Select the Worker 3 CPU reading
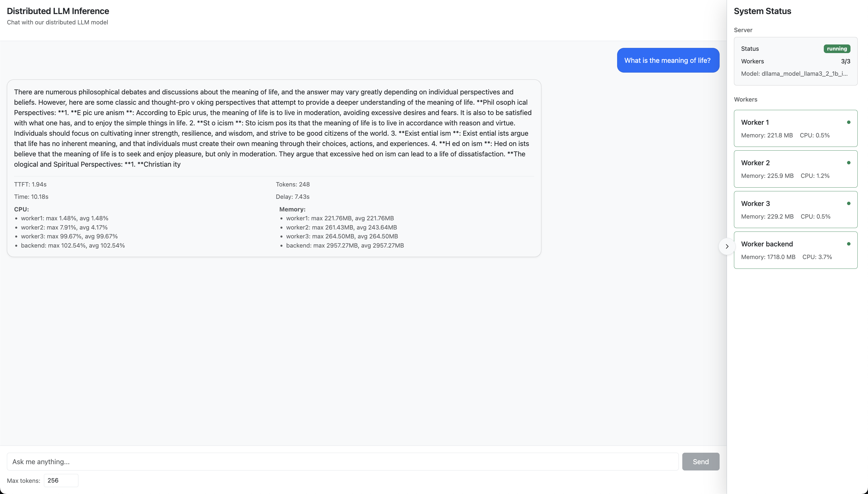The width and height of the screenshot is (868, 494). pyautogui.click(x=815, y=217)
